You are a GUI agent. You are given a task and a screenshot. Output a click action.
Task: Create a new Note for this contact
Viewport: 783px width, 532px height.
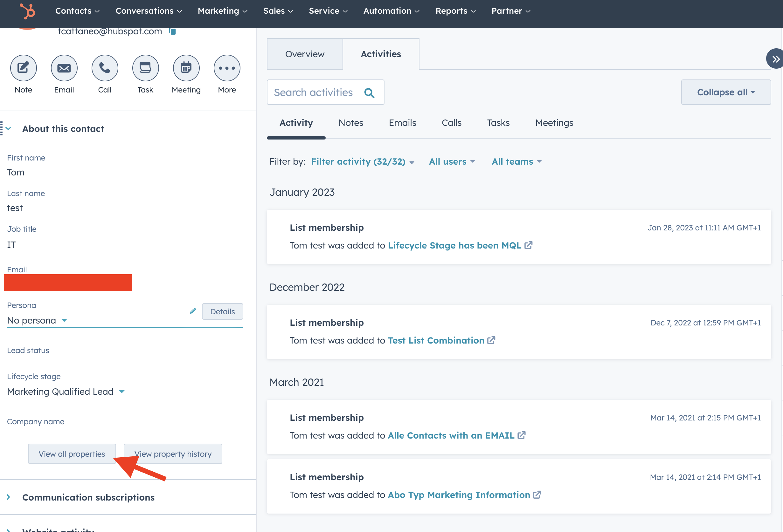click(23, 68)
